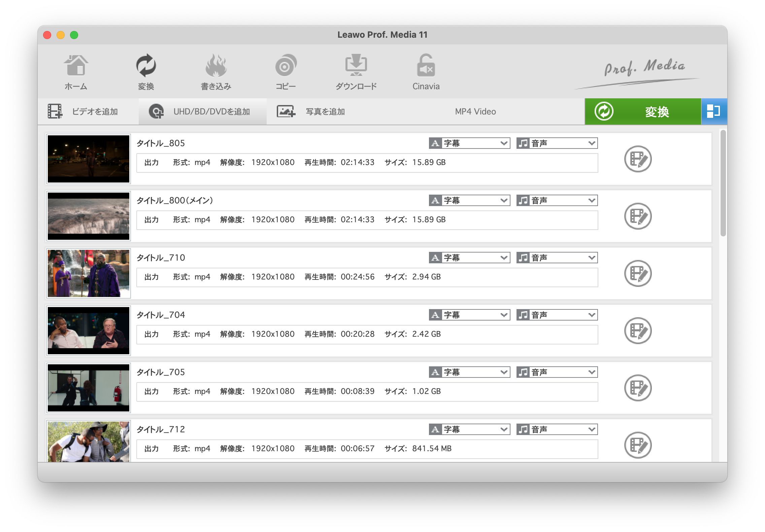This screenshot has height=532, width=765.
Task: Click the vertical scrollbar of title list
Action: coord(723,183)
